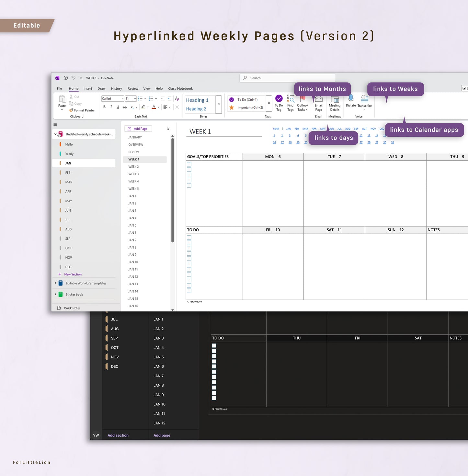468x476 pixels.
Task: Open the font color swatch picker
Action: 158,107
